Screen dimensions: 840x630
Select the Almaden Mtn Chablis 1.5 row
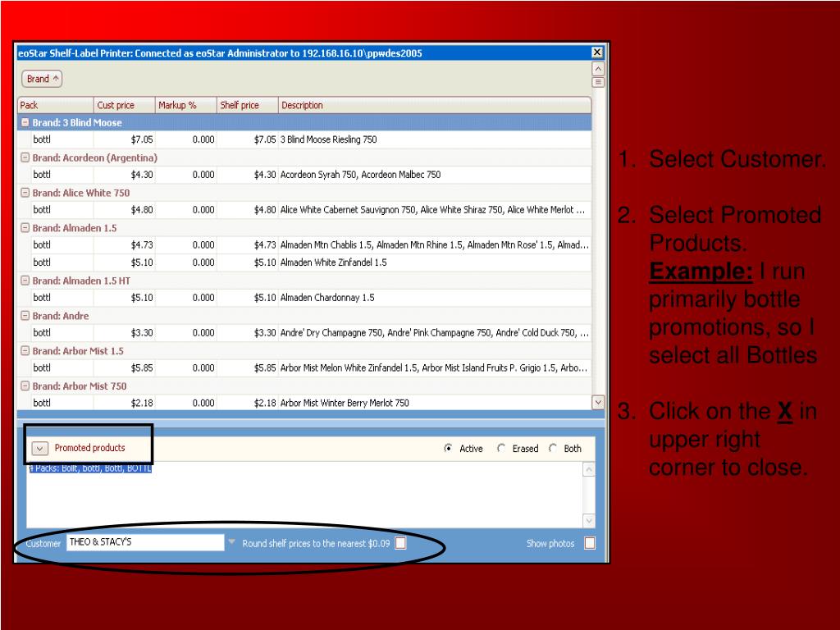click(x=304, y=244)
